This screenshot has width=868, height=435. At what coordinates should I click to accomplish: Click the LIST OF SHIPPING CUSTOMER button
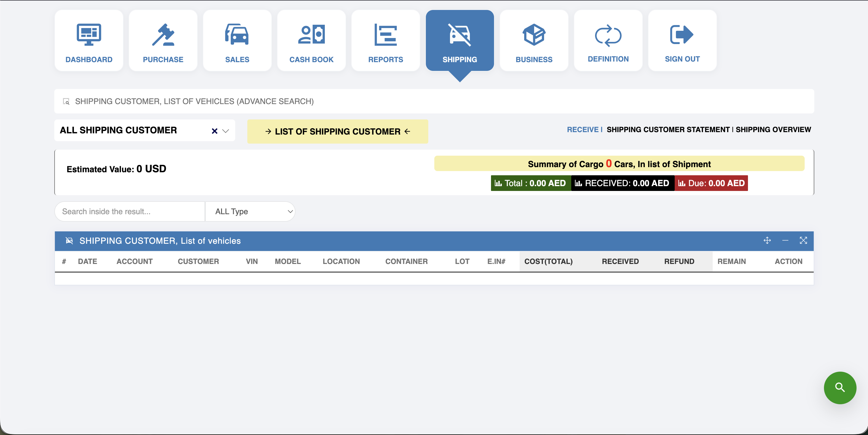click(337, 132)
